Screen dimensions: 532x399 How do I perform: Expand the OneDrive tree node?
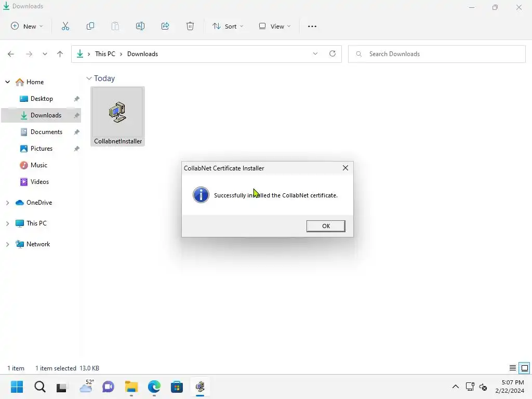coord(7,203)
